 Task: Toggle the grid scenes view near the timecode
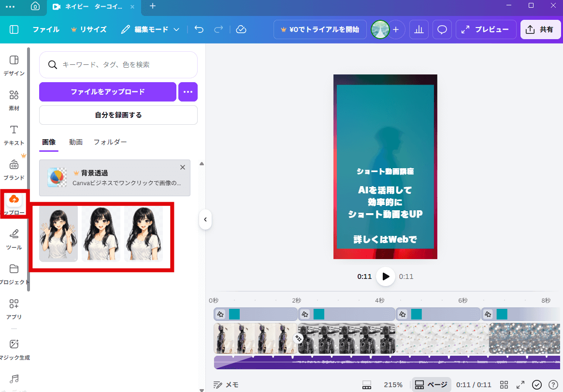(504, 384)
